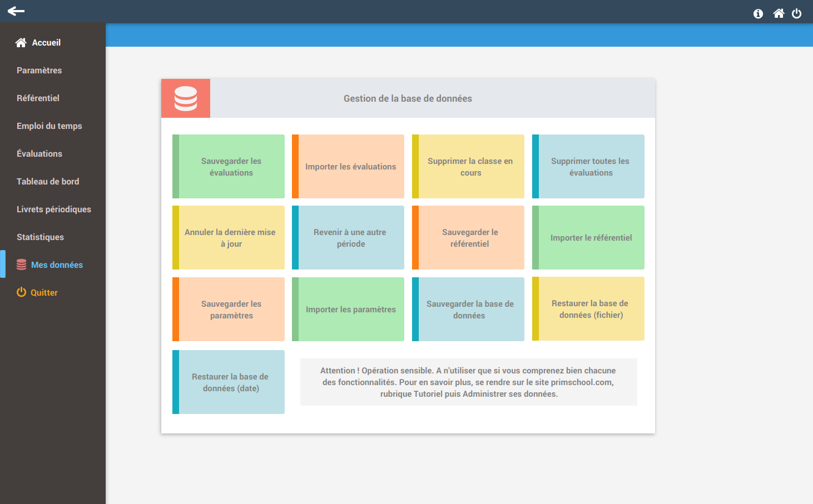This screenshot has width=813, height=504.
Task: Click the Quitter label in the sidebar
Action: point(44,293)
